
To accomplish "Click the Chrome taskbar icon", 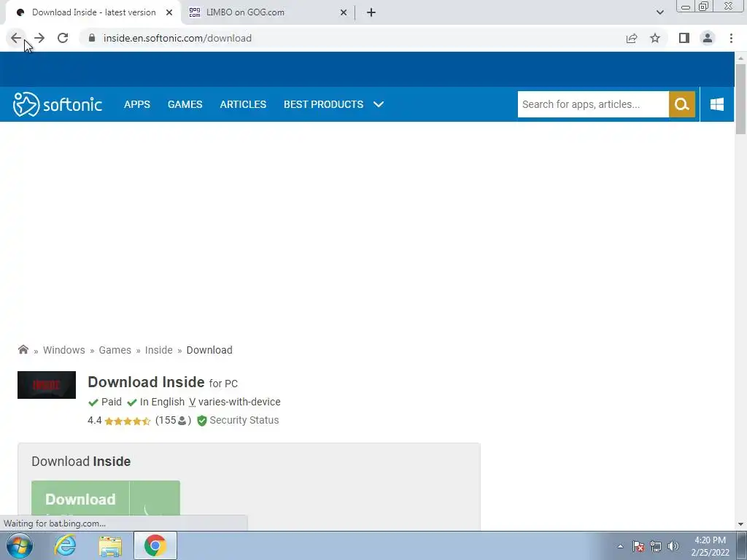I will [155, 545].
